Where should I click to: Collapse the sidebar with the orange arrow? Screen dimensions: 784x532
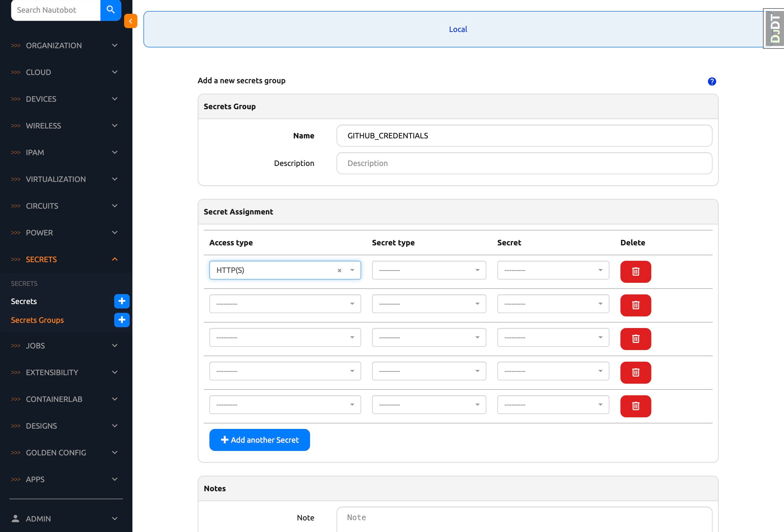point(130,21)
